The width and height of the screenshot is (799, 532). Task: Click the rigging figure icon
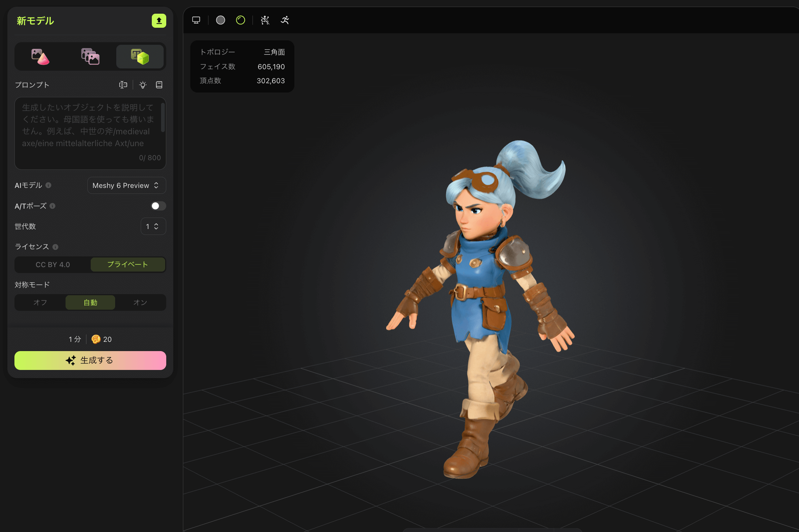pos(265,20)
